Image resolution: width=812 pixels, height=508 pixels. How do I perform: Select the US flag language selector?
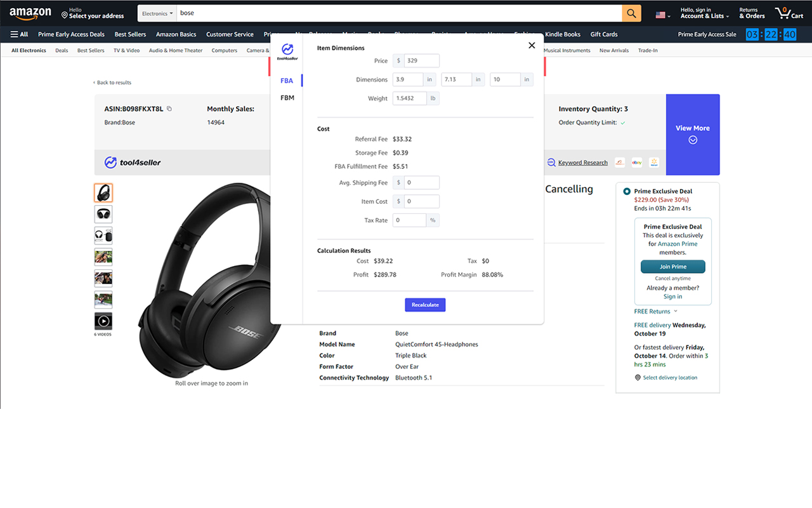[664, 15]
